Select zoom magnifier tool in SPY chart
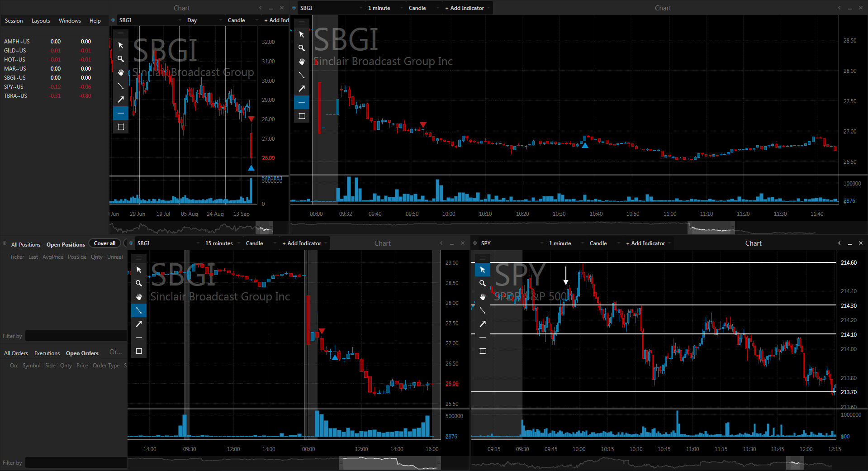Viewport: 868px width, 471px height. pos(483,283)
